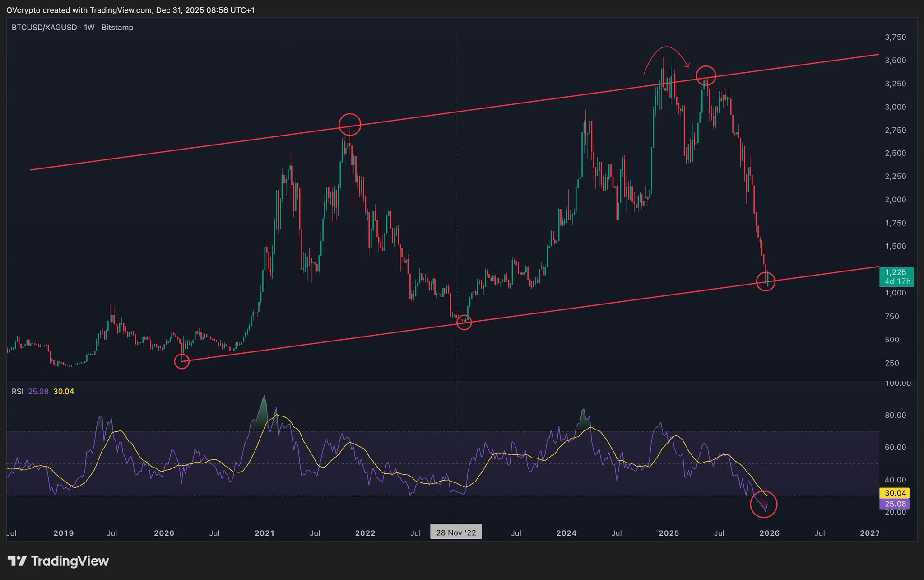Click the RSI indicator legend label

coord(17,392)
